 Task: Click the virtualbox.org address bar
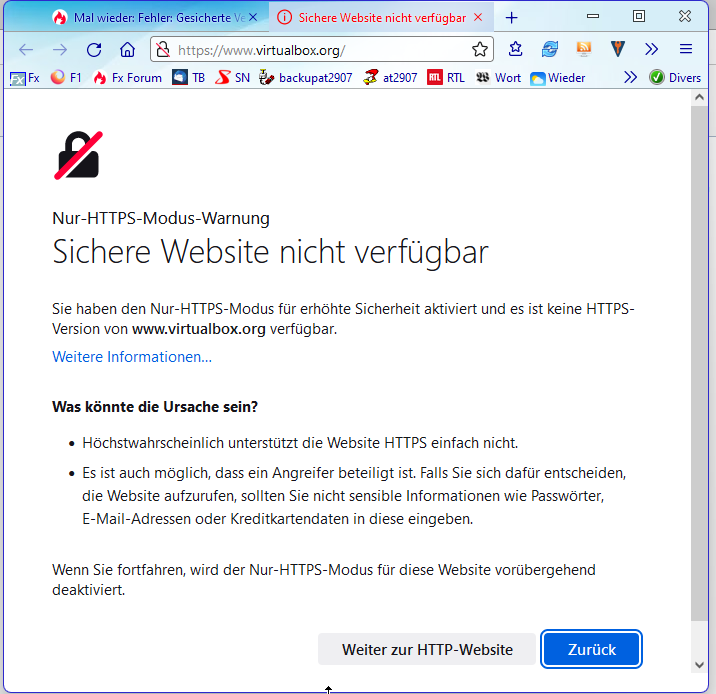322,49
